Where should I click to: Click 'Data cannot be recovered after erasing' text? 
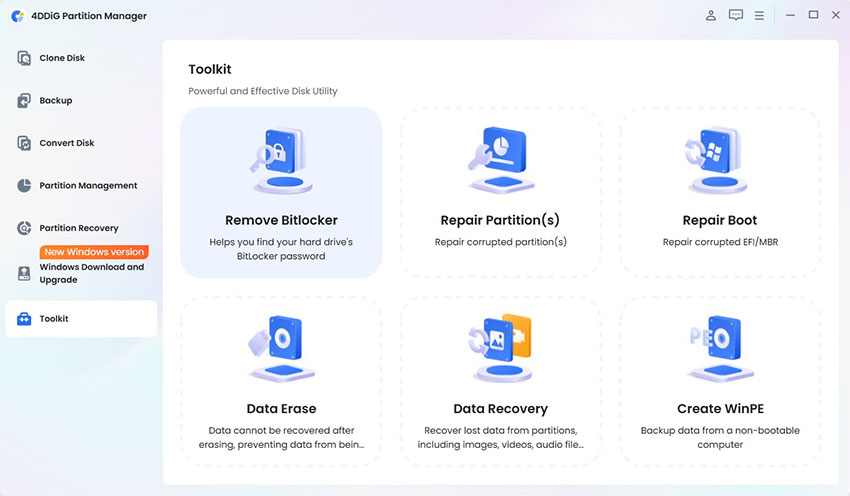tap(281, 437)
